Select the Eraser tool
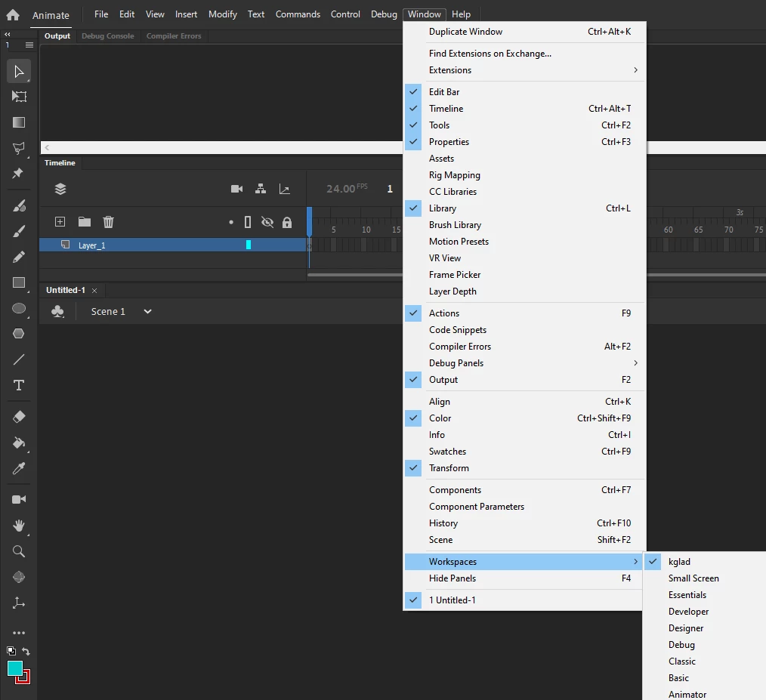The width and height of the screenshot is (766, 700). click(x=19, y=417)
